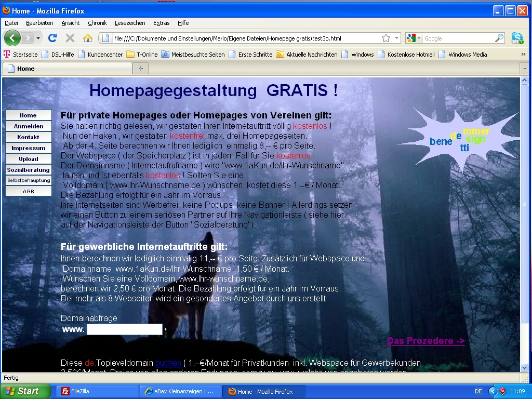Click the Fertig status bar text
532x399 pixels.
coord(11,378)
